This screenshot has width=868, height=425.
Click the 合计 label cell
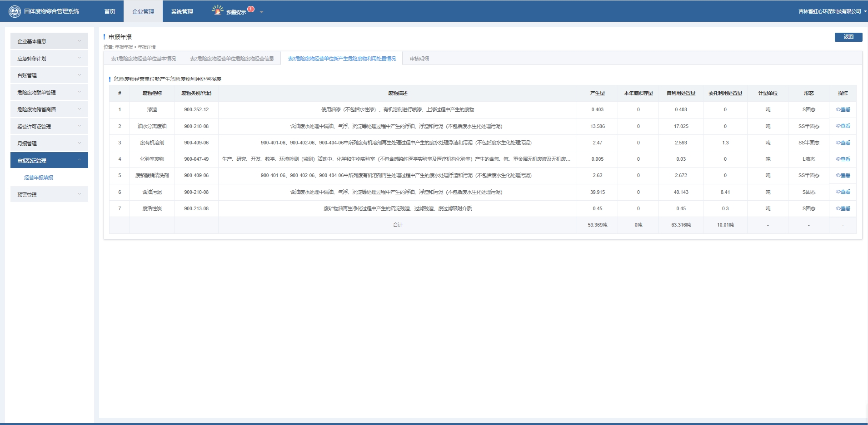tap(398, 225)
